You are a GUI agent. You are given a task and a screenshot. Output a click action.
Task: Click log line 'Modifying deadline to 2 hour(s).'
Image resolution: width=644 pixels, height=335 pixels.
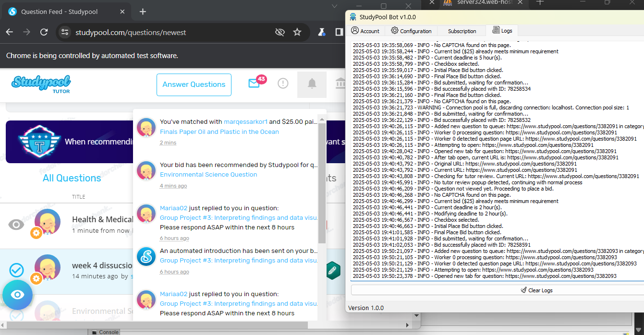(430, 214)
